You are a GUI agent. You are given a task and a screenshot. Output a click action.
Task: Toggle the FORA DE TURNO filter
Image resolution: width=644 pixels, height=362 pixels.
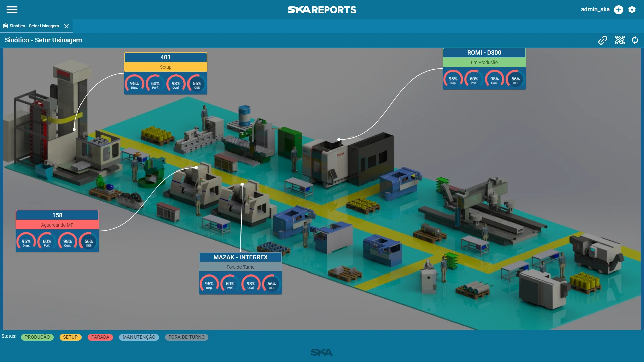(x=186, y=337)
